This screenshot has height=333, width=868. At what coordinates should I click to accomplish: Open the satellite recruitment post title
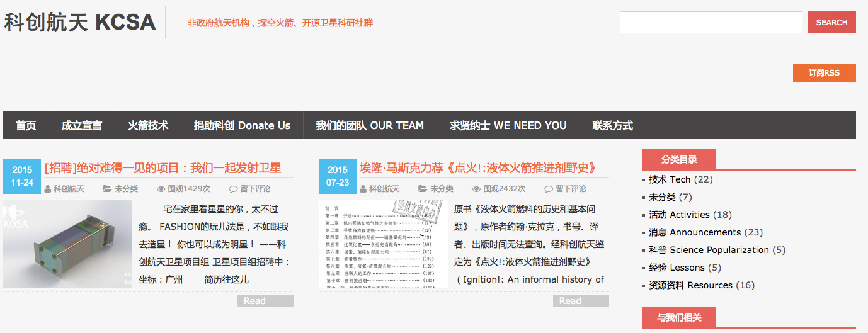163,168
